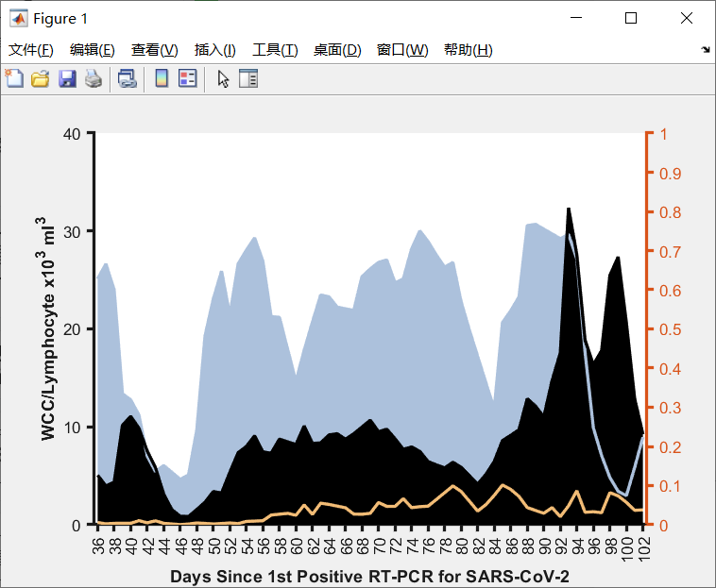
Task: Open the 窗口(W) menu
Action: click(x=402, y=50)
